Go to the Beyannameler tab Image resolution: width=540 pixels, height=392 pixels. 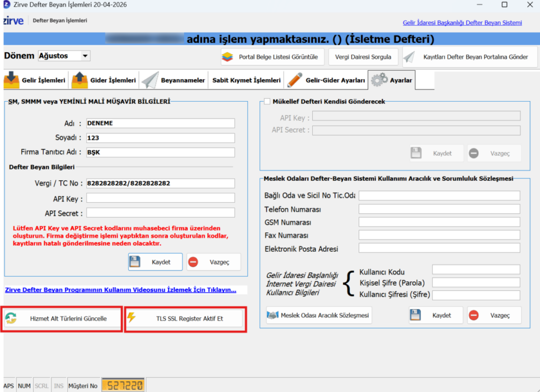[174, 80]
